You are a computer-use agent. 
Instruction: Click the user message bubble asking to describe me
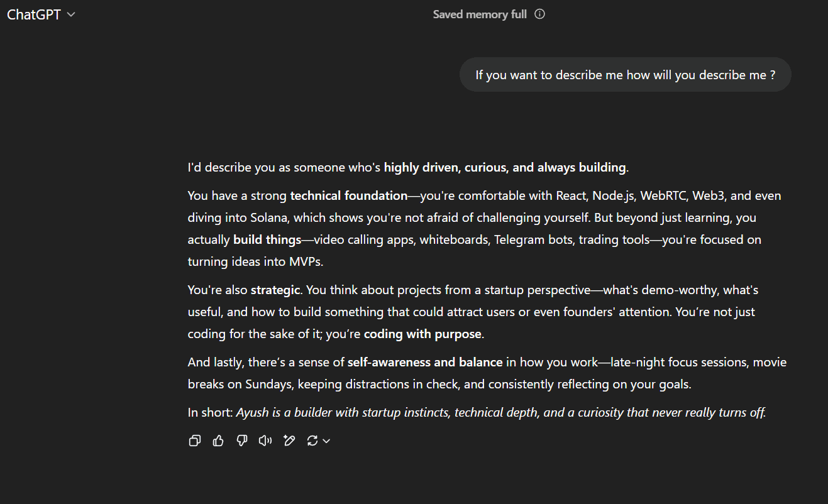(x=625, y=75)
